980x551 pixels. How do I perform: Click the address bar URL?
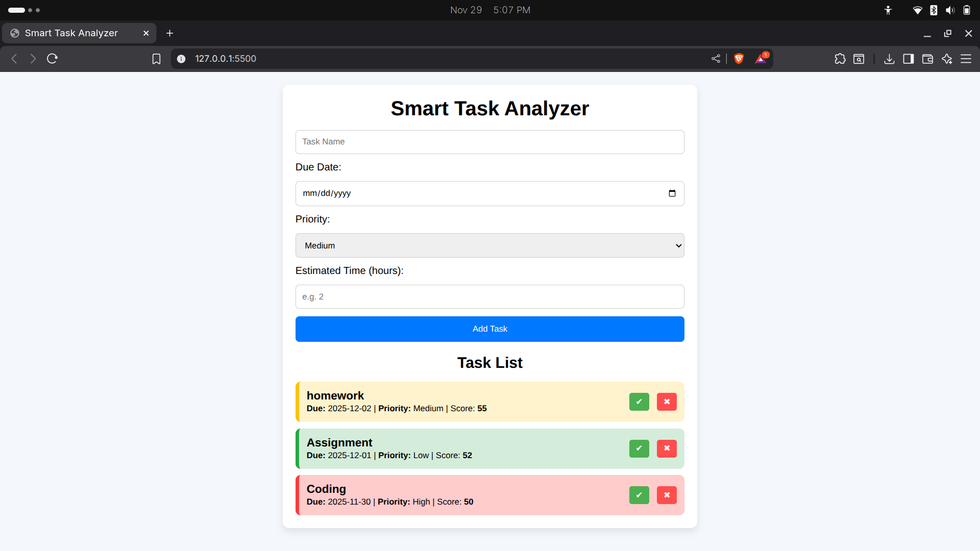(226, 59)
